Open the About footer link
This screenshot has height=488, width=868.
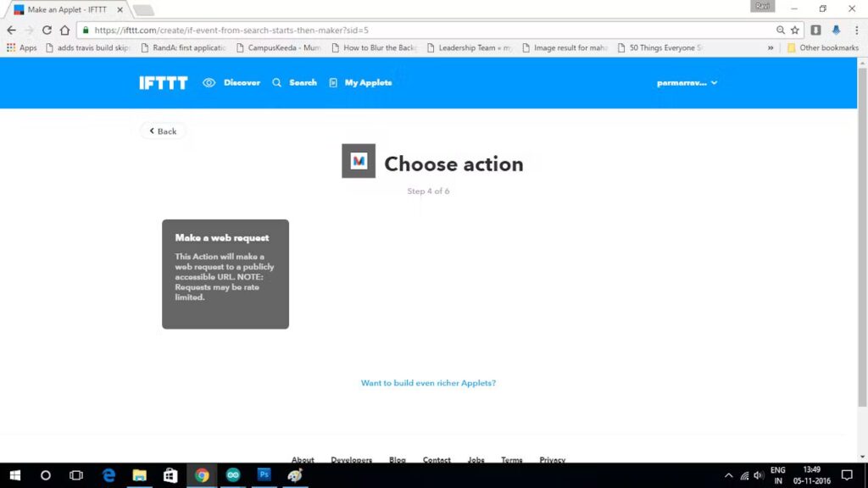(x=303, y=459)
